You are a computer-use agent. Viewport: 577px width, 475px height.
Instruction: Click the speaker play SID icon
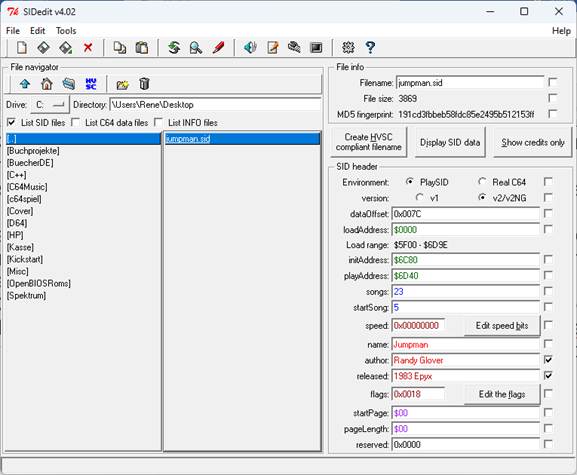pos(250,47)
